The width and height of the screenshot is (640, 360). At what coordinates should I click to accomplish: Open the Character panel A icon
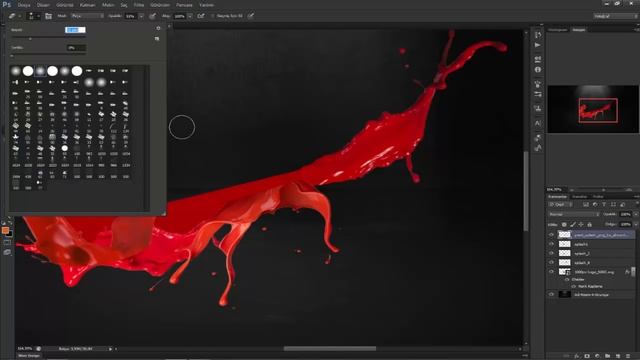coord(538,123)
